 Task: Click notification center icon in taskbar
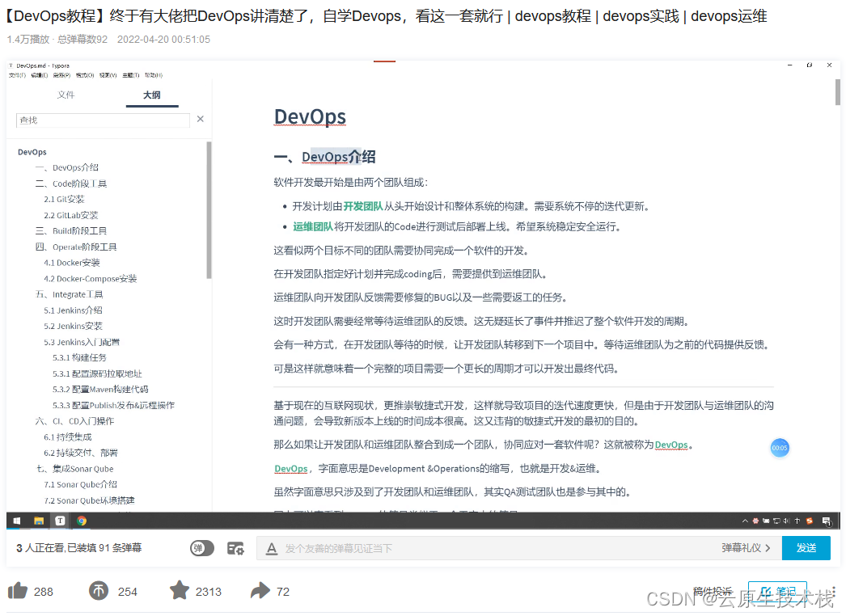click(x=826, y=521)
